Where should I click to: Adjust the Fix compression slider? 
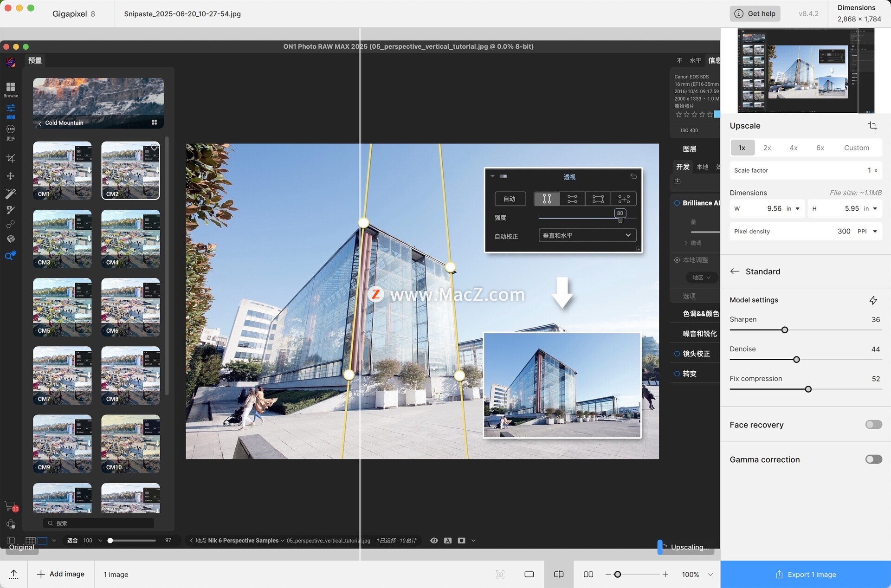(x=808, y=389)
